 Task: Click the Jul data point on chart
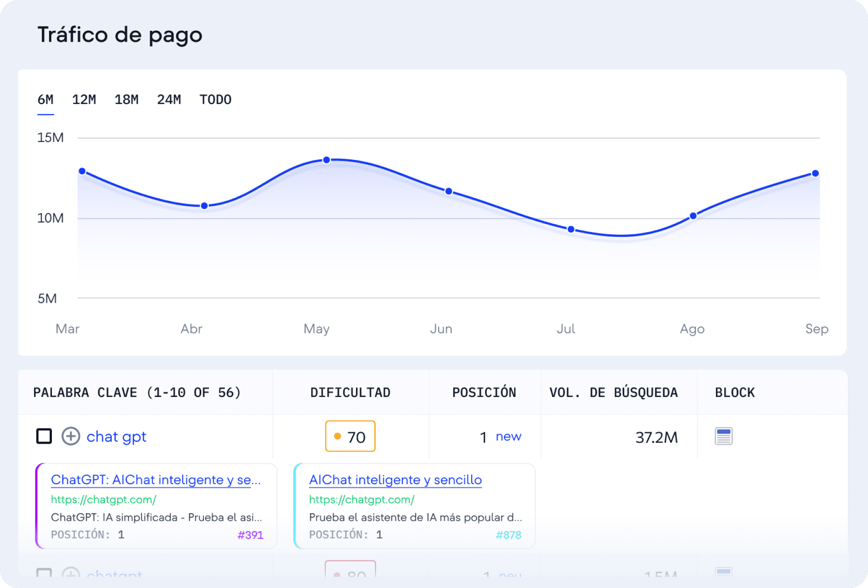pyautogui.click(x=571, y=229)
